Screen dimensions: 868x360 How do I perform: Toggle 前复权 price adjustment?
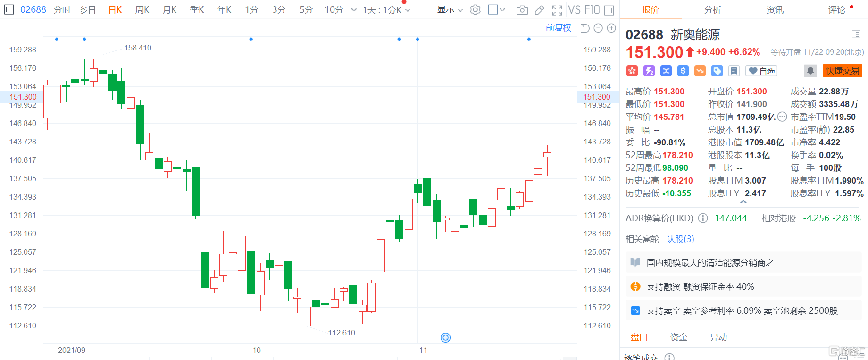559,28
